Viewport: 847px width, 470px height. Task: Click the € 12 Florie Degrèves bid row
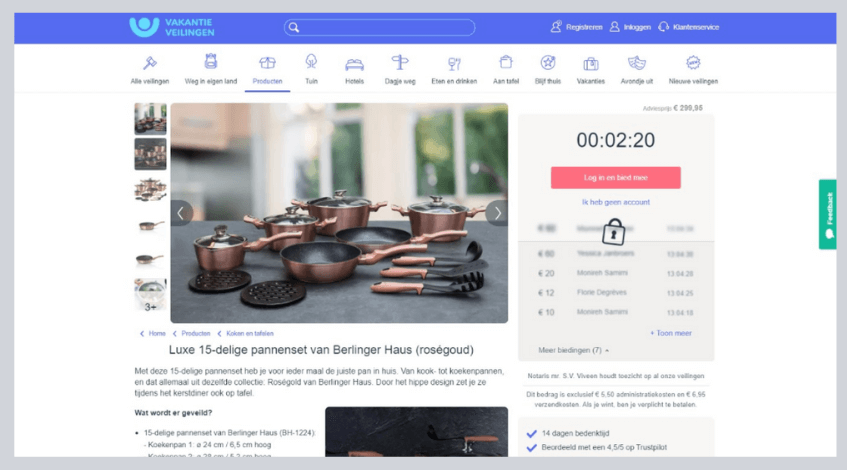[615, 293]
